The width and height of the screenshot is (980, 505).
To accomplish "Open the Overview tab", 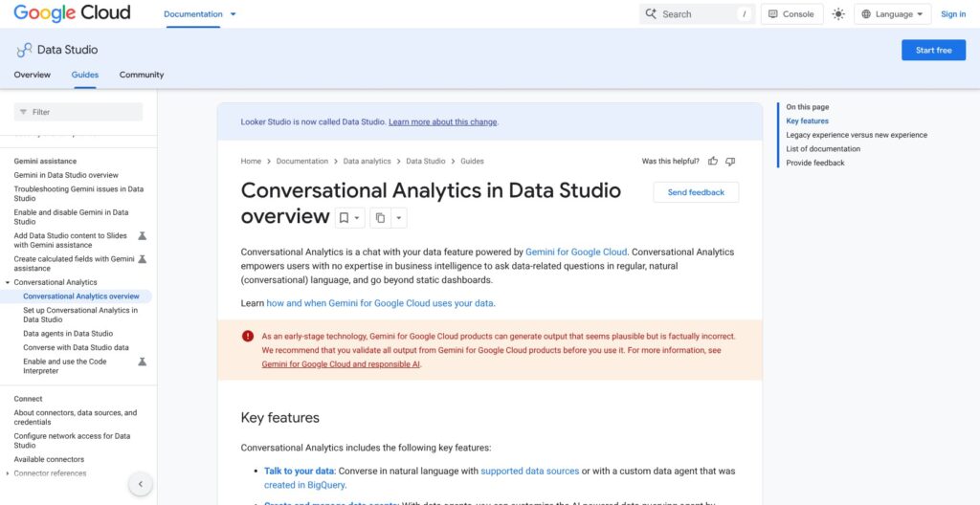I will tap(32, 75).
